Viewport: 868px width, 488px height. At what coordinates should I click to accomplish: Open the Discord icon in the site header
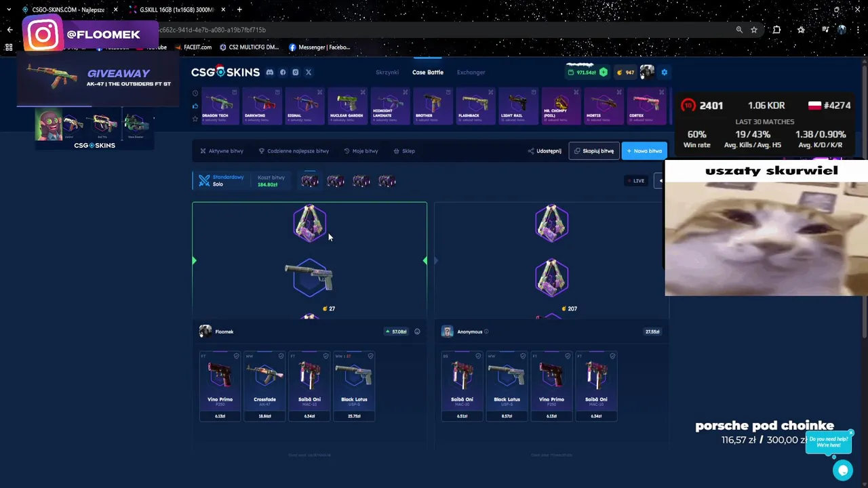269,73
